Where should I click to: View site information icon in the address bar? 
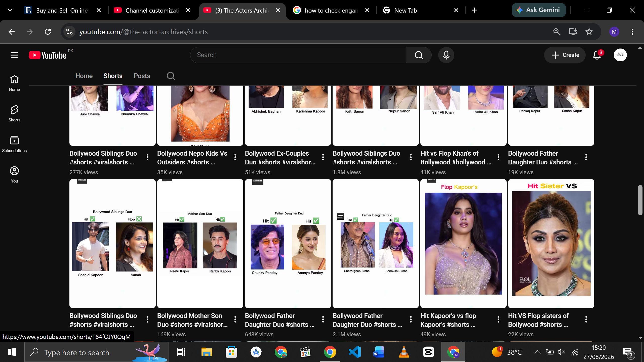[69, 32]
